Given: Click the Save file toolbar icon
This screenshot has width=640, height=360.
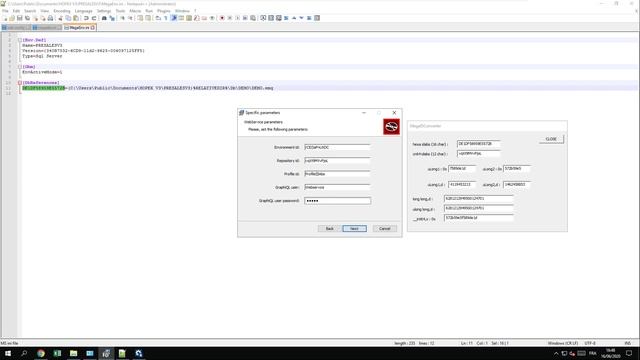Looking at the screenshot, I should (x=20, y=18).
